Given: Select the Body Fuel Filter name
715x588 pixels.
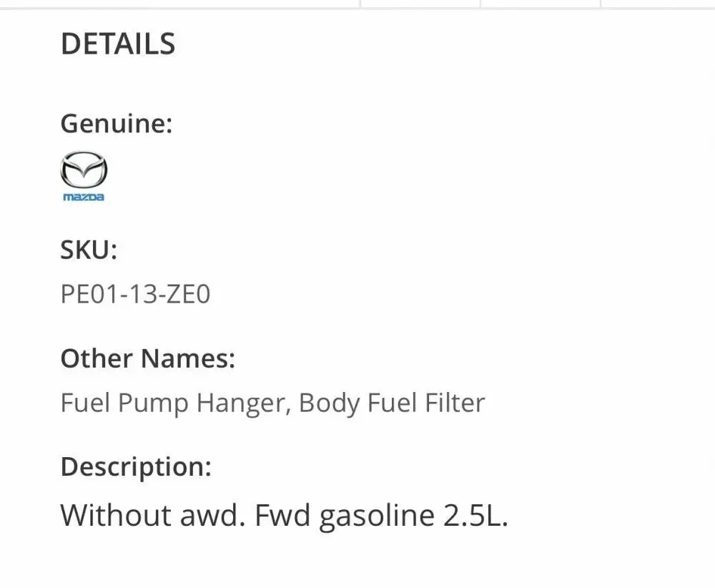Looking at the screenshot, I should (x=392, y=403).
